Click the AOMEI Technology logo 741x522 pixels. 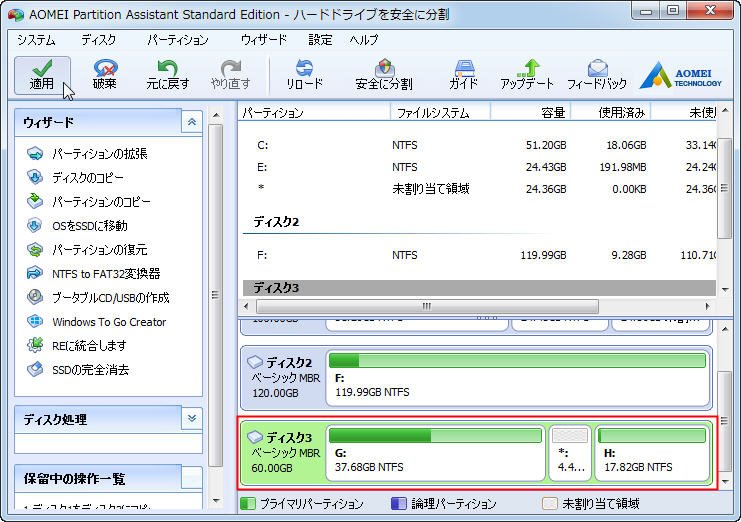(681, 76)
